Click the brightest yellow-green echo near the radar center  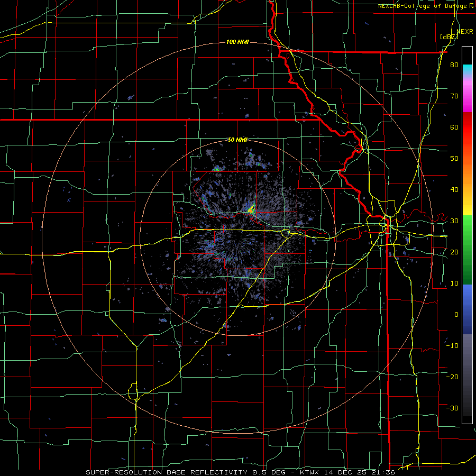(x=252, y=209)
